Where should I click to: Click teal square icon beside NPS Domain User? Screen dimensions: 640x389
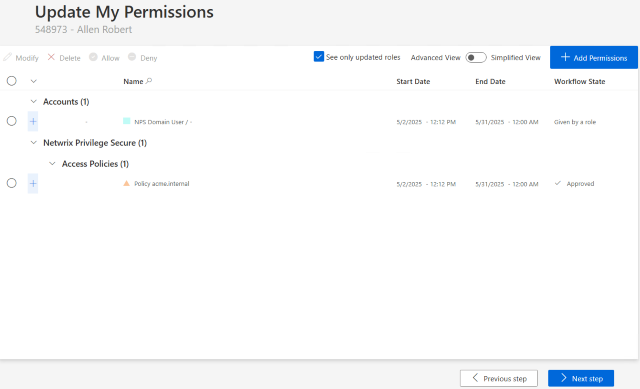pyautogui.click(x=127, y=121)
